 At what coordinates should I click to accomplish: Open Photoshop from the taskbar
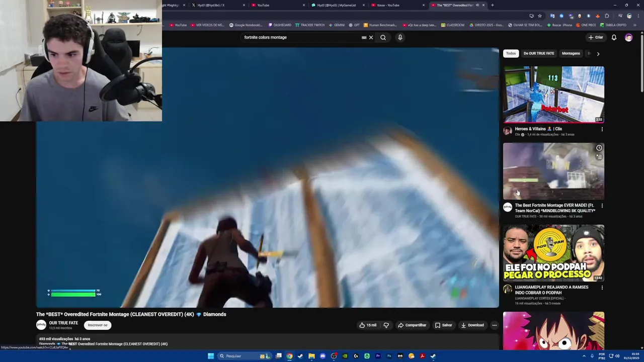tap(389, 356)
